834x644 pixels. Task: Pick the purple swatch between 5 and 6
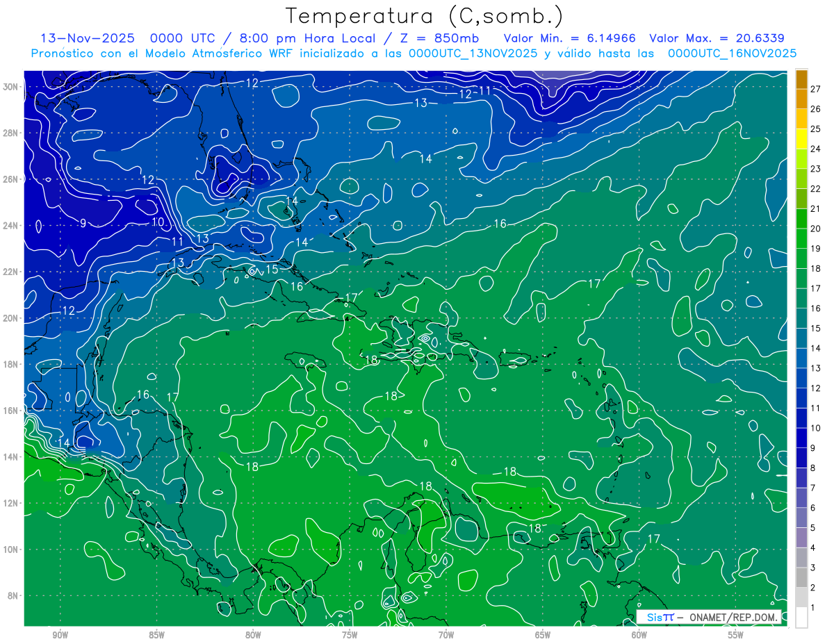pos(801,518)
